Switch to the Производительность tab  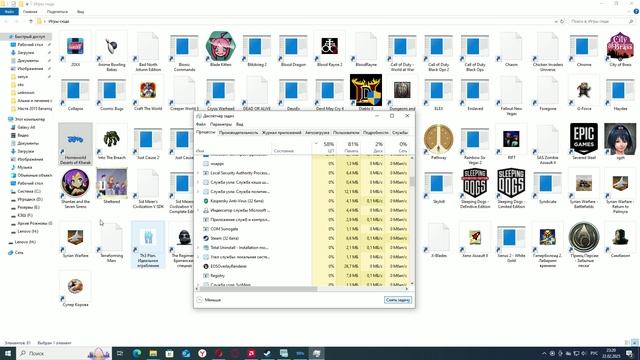click(x=238, y=133)
